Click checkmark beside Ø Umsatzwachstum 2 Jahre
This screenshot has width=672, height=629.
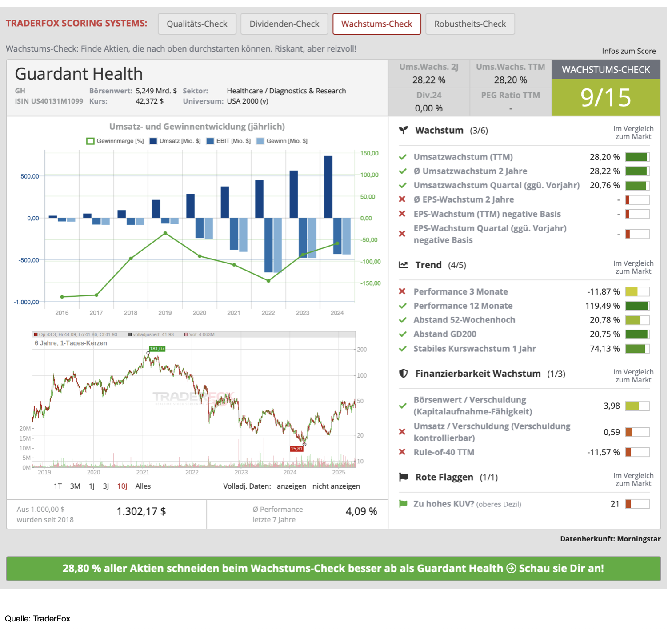click(x=403, y=171)
